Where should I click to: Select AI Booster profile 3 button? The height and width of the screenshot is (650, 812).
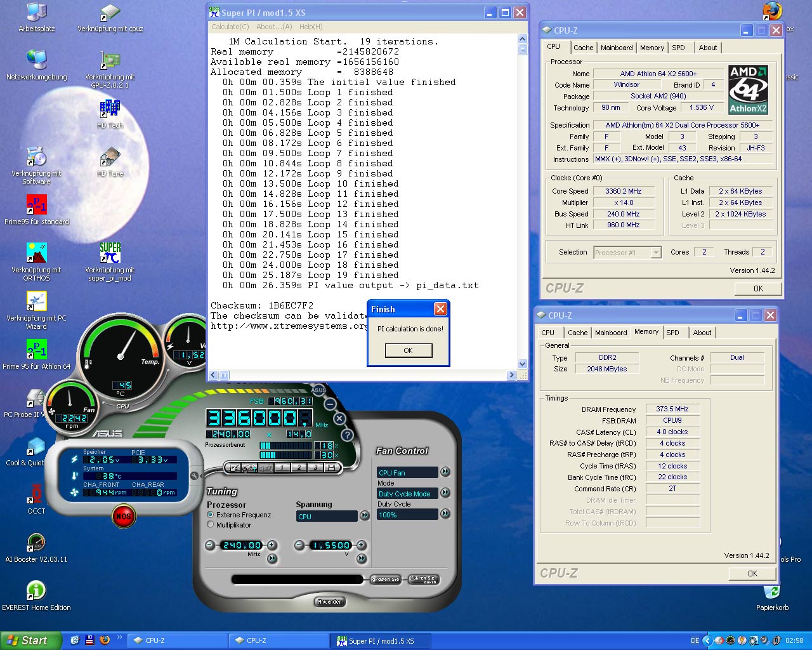coord(315,468)
